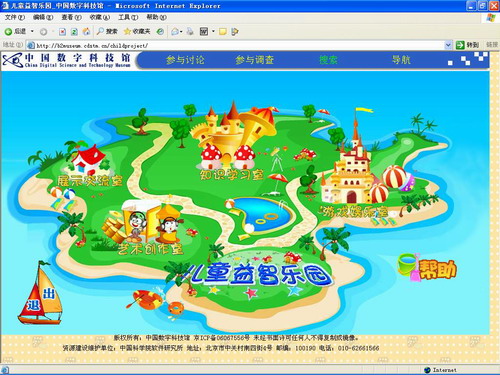Open the 工具 menu
The image size is (500, 375).
128,17
